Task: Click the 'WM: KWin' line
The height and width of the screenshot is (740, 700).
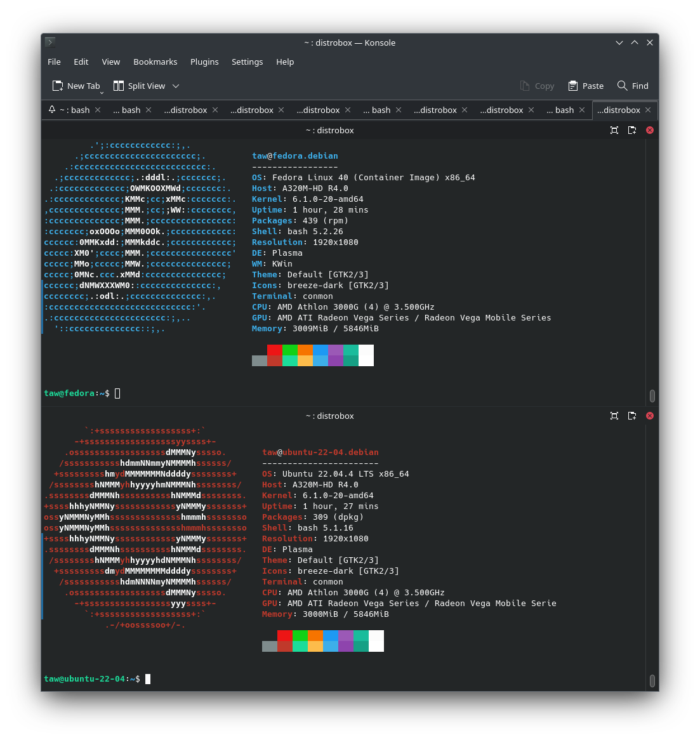Action: click(272, 264)
